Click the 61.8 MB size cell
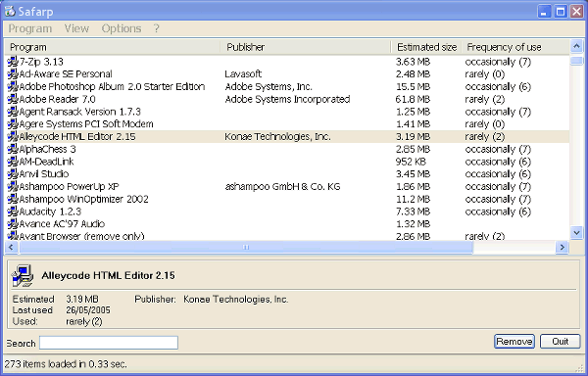 tap(413, 99)
